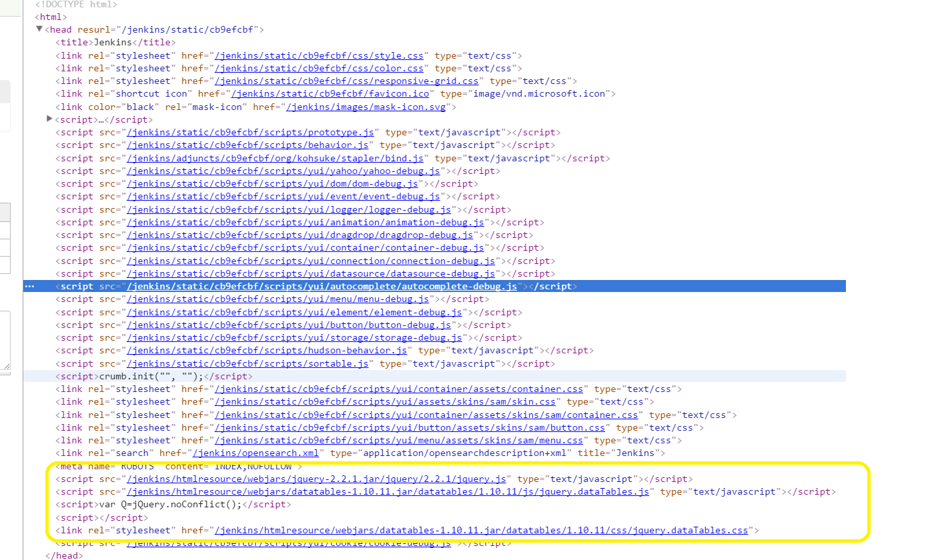Screen dimensions: 938x560
Task: Open the three-dots menu on highlighted line
Action: point(29,287)
